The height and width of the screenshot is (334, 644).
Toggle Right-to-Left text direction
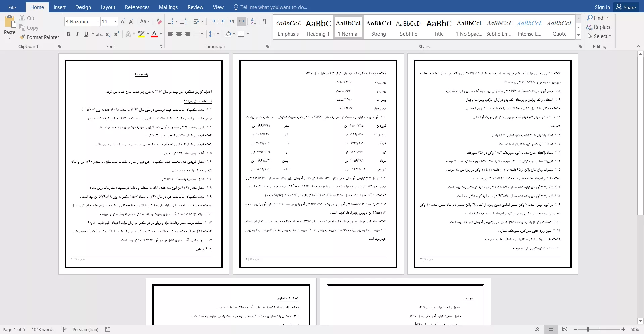[x=241, y=22]
